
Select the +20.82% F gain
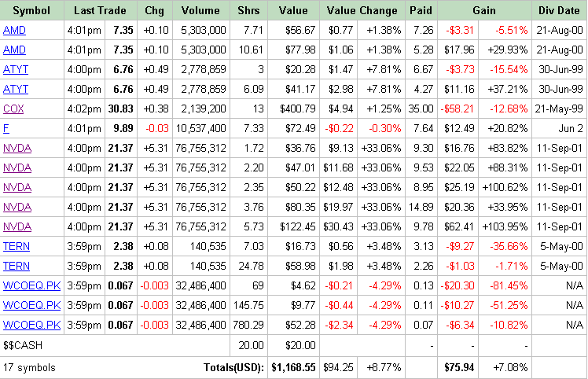[508, 128]
